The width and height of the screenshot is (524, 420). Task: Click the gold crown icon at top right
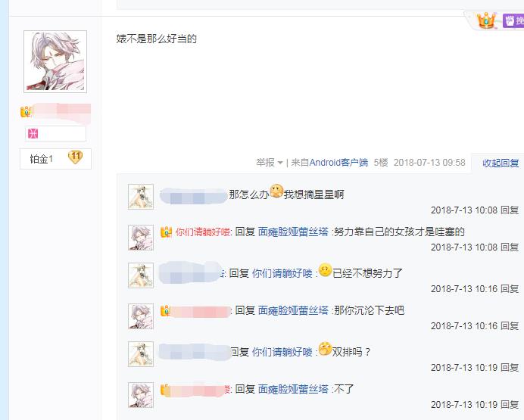pyautogui.click(x=486, y=20)
